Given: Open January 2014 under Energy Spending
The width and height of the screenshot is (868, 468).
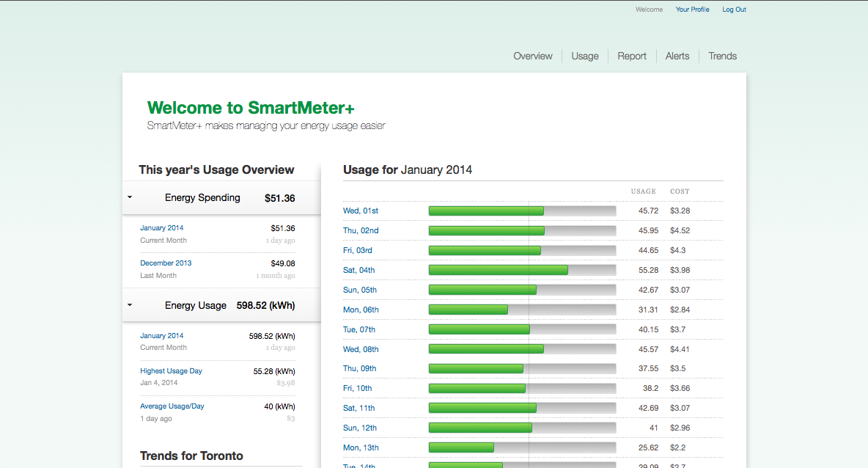Looking at the screenshot, I should click(x=161, y=227).
